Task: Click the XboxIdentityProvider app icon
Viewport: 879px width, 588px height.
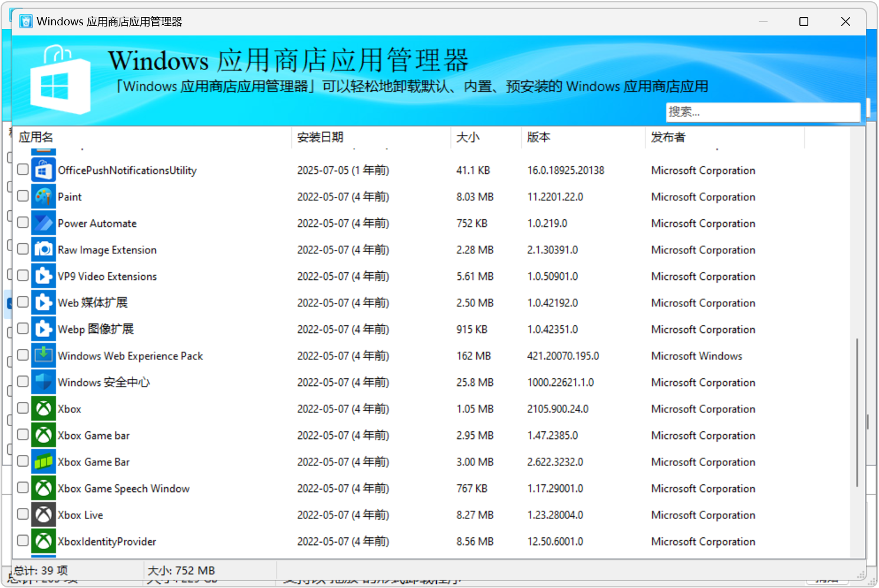Action: (x=44, y=541)
